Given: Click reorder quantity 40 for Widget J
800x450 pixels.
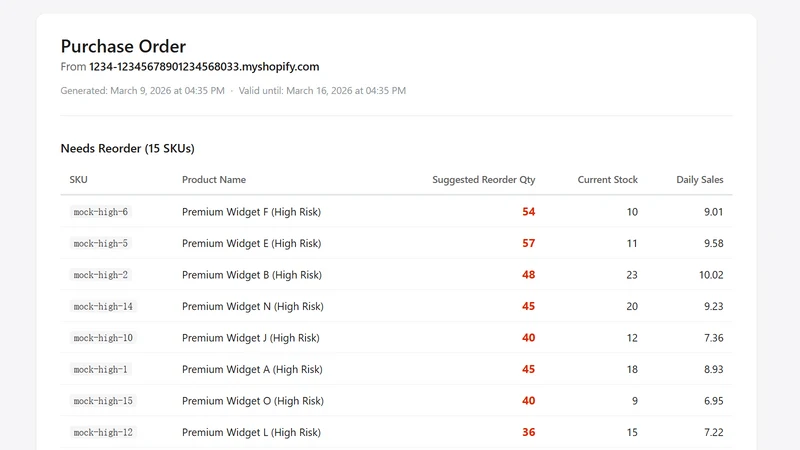Looking at the screenshot, I should point(529,338).
